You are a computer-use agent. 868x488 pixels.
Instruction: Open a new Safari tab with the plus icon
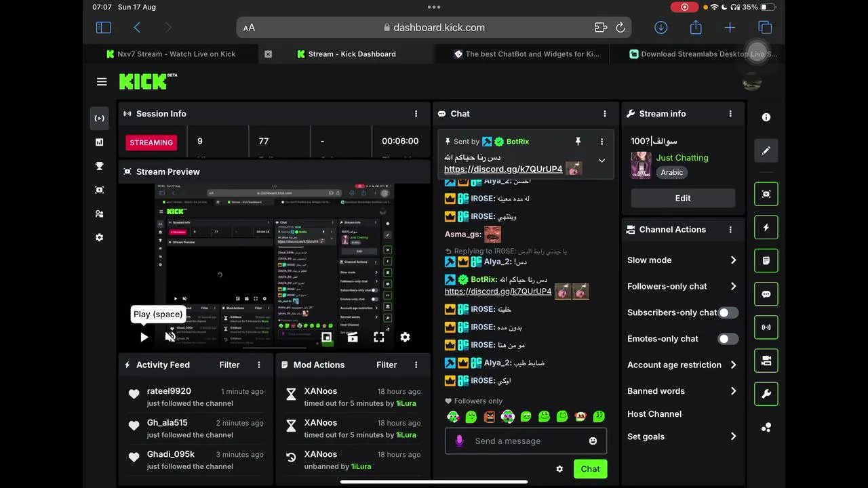(x=730, y=27)
